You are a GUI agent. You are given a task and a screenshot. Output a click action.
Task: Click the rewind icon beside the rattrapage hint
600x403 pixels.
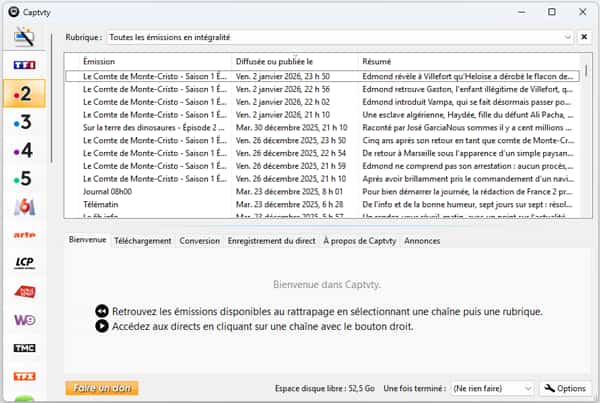click(102, 311)
